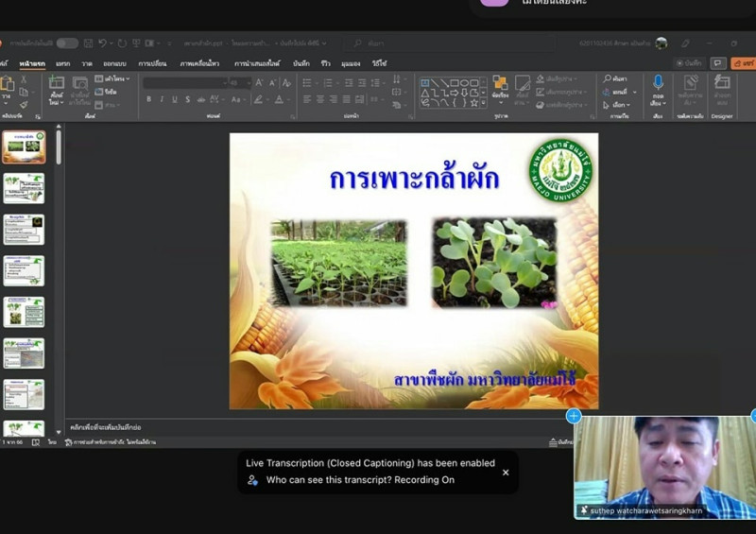
Task: Dismiss the Live Transcription notification
Action: (505, 473)
